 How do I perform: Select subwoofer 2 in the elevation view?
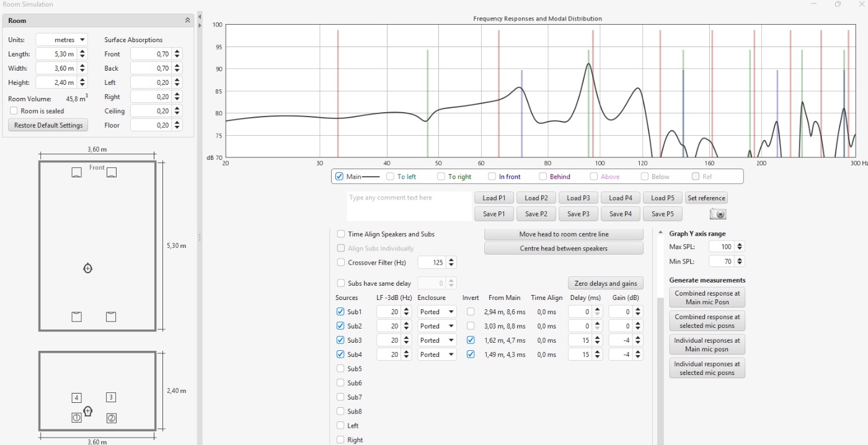tap(112, 418)
